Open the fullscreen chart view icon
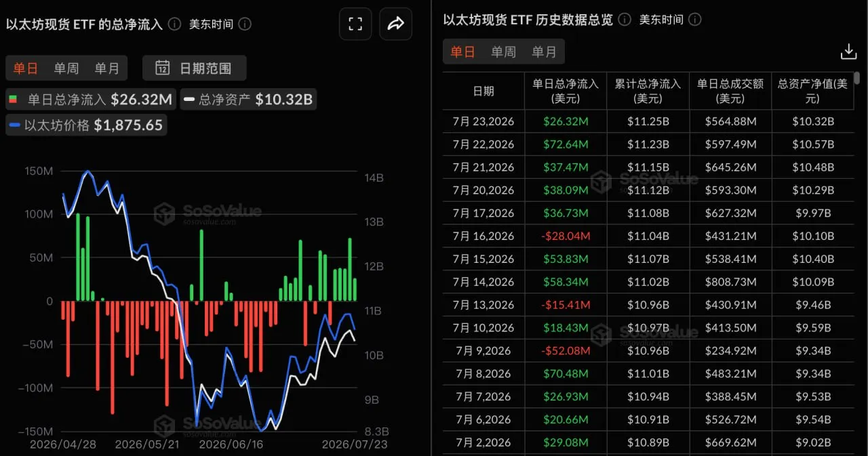 coord(355,24)
